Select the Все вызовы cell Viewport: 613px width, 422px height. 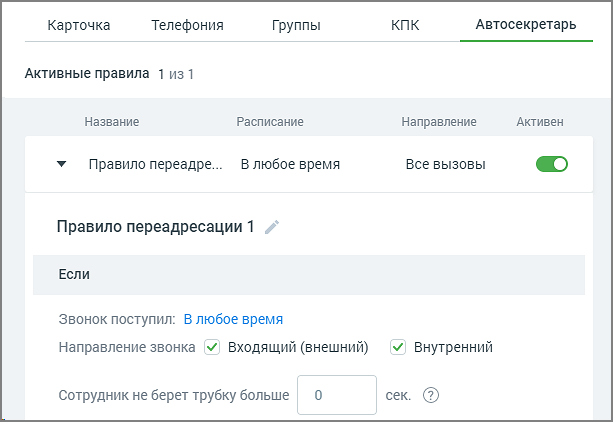(x=445, y=164)
